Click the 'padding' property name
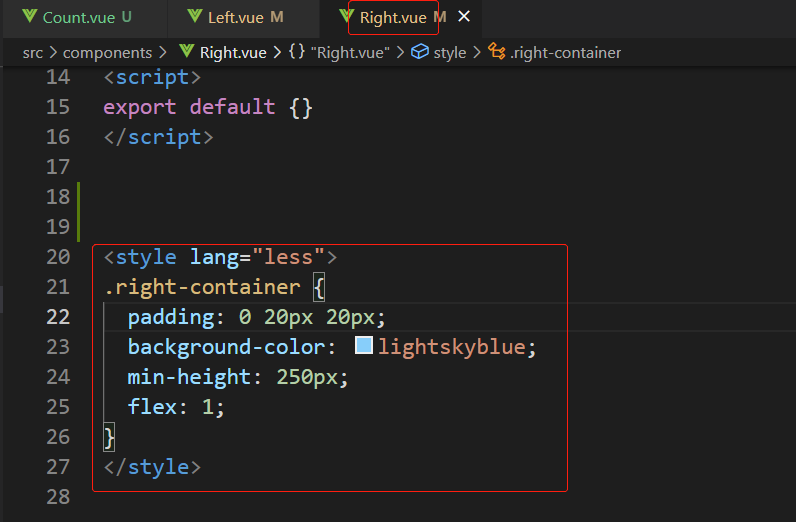The image size is (796, 522). point(171,317)
